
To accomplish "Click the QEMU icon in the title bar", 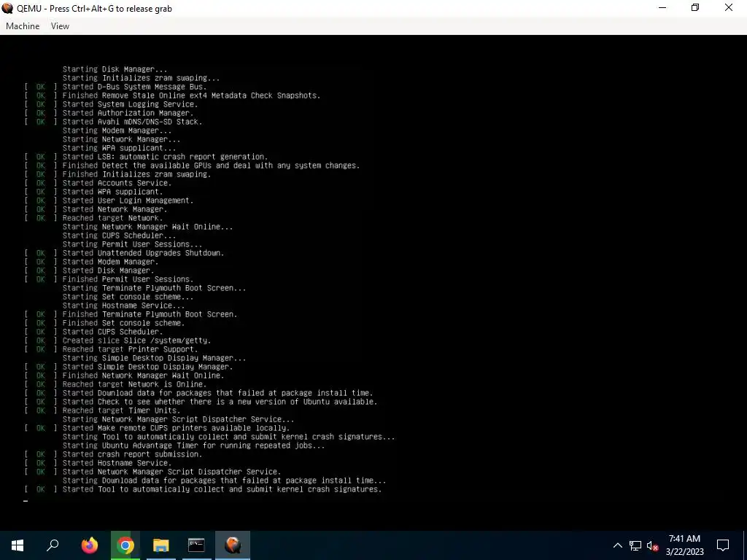I will (7, 8).
